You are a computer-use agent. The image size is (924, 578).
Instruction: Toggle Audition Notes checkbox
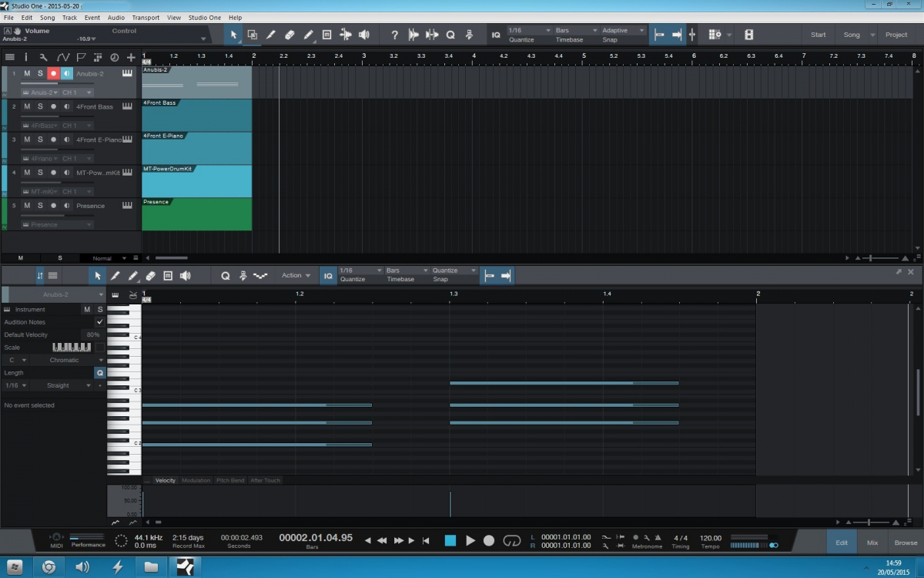point(99,322)
